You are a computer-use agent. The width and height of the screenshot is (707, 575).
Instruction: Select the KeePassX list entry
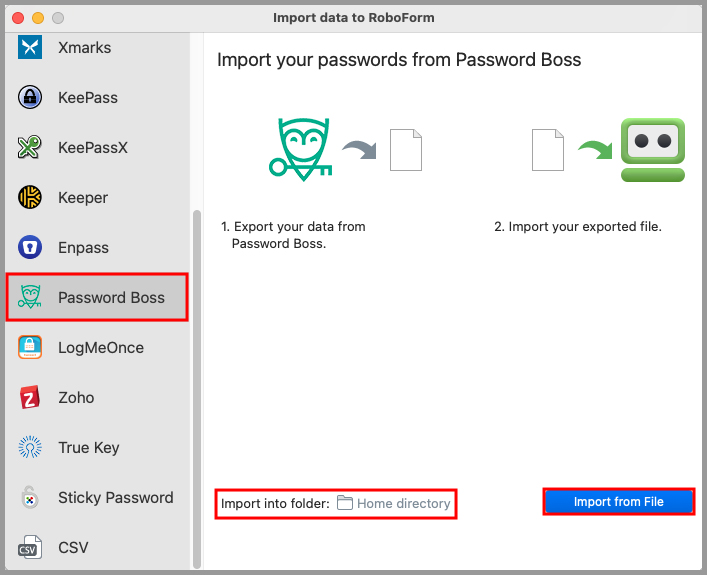[x=92, y=147]
